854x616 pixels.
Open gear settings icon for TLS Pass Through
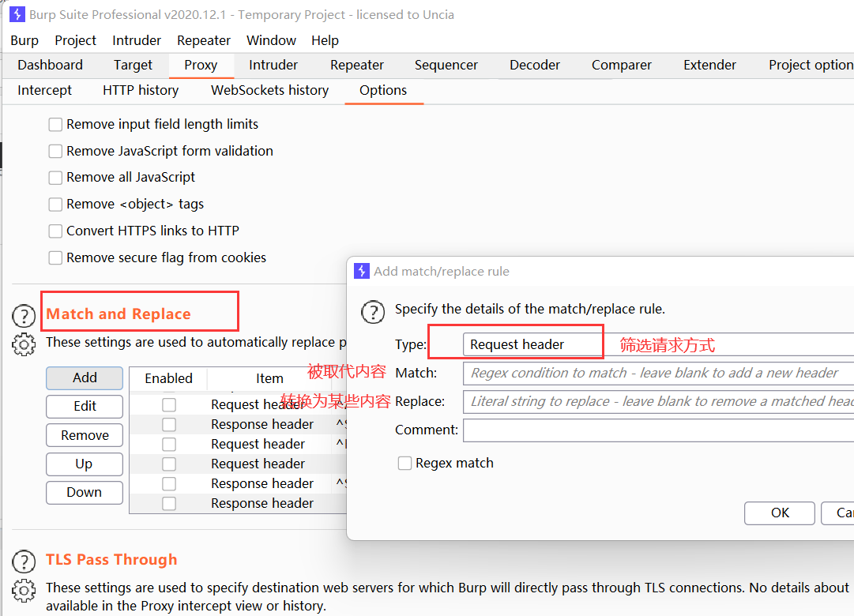point(24,591)
